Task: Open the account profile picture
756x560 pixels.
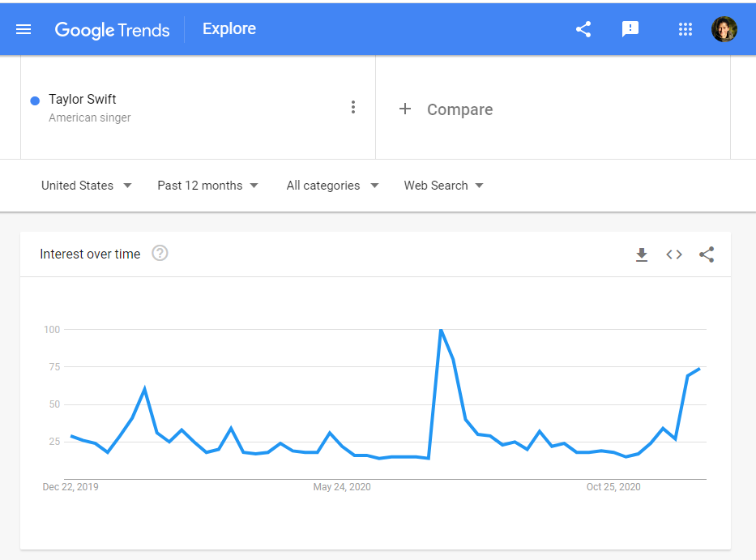Action: pyautogui.click(x=724, y=29)
